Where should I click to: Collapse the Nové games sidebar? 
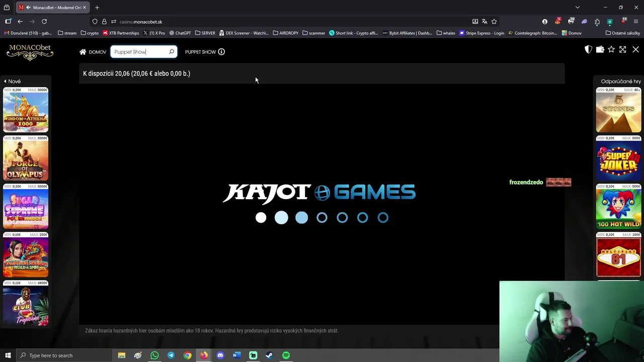click(12, 81)
